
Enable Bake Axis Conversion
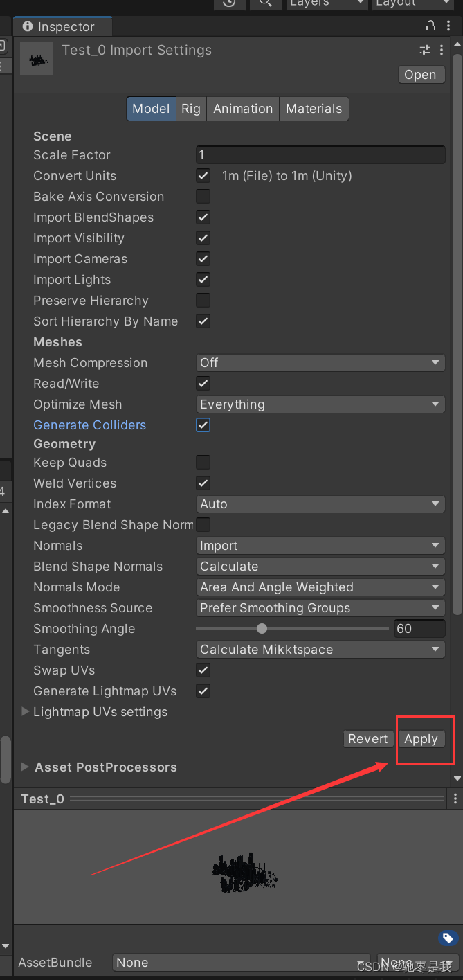(x=203, y=196)
